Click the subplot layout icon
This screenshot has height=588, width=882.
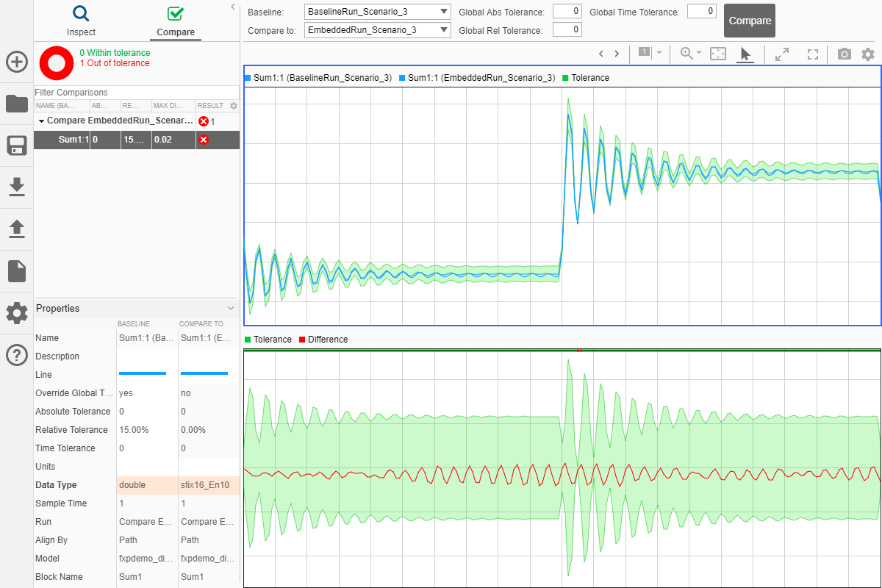click(x=645, y=52)
